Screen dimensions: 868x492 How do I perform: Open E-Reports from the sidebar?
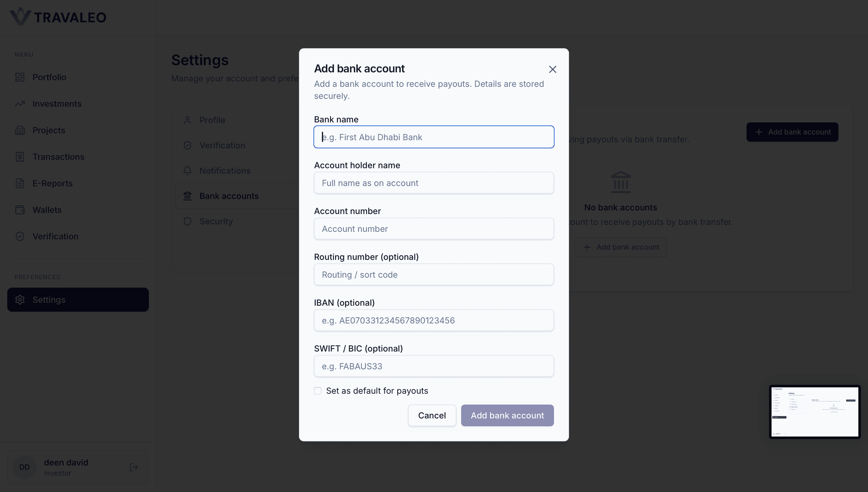pyautogui.click(x=78, y=183)
